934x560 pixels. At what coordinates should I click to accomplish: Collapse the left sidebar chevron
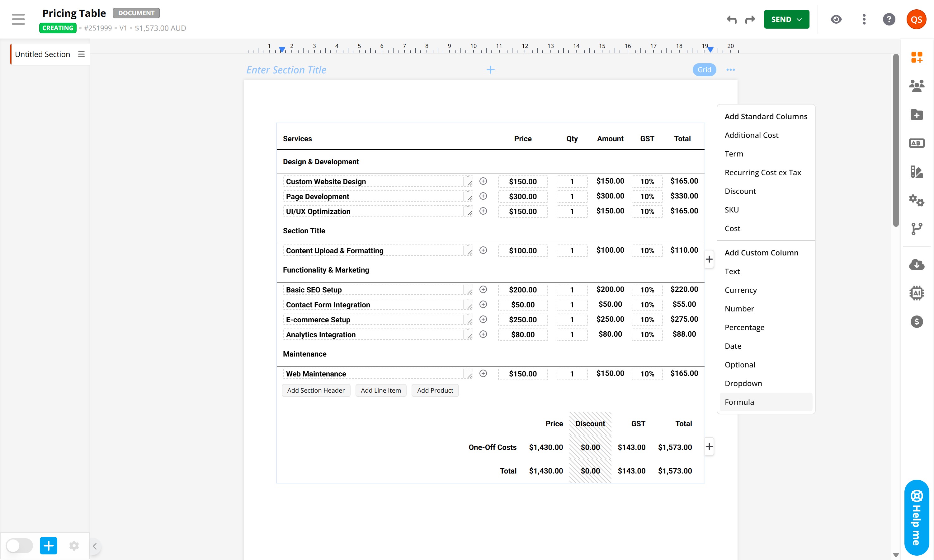(95, 546)
